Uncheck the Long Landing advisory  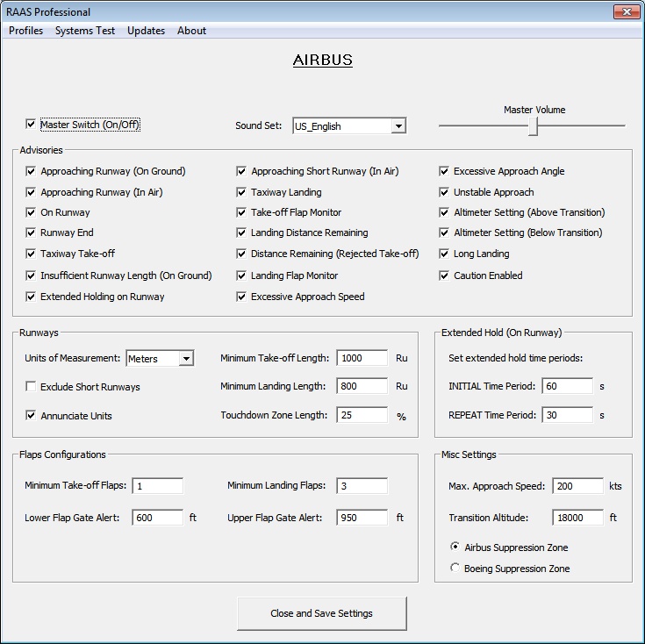coord(444,254)
